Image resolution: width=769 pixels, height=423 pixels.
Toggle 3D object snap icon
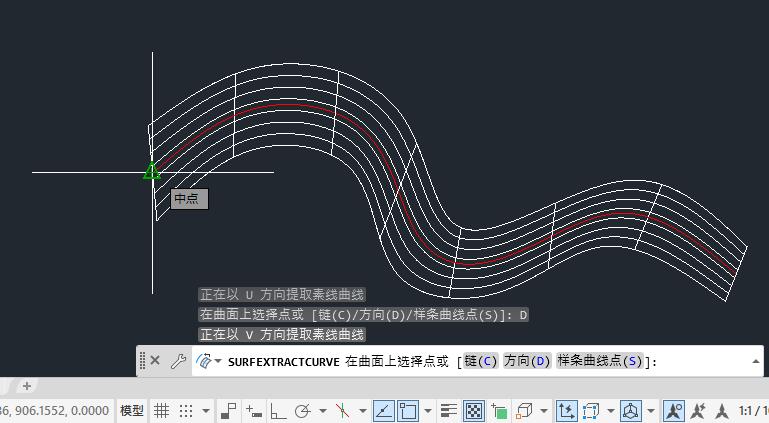tap(524, 410)
